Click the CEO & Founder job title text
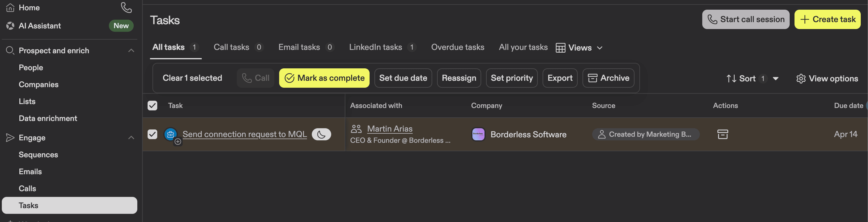This screenshot has height=222, width=868. 400,140
